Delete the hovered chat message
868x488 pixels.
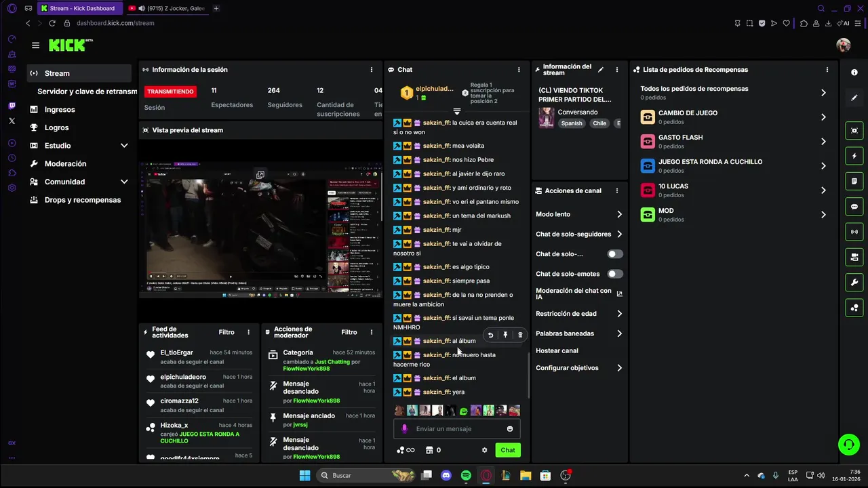click(x=520, y=335)
